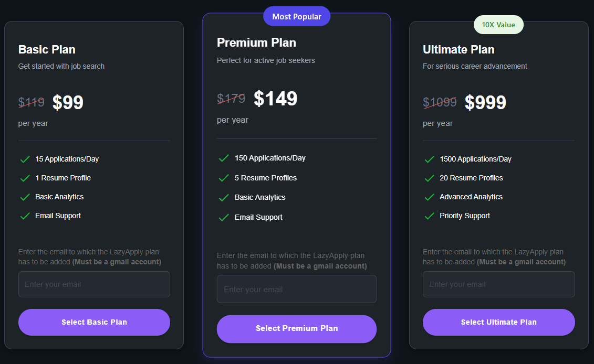The image size is (594, 364).
Task: Click the Most Popular badge
Action: tap(297, 16)
